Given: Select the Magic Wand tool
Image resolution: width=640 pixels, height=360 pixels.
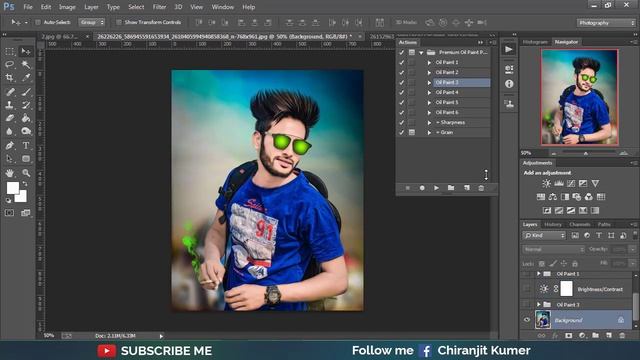Looking at the screenshot, I should 26,64.
